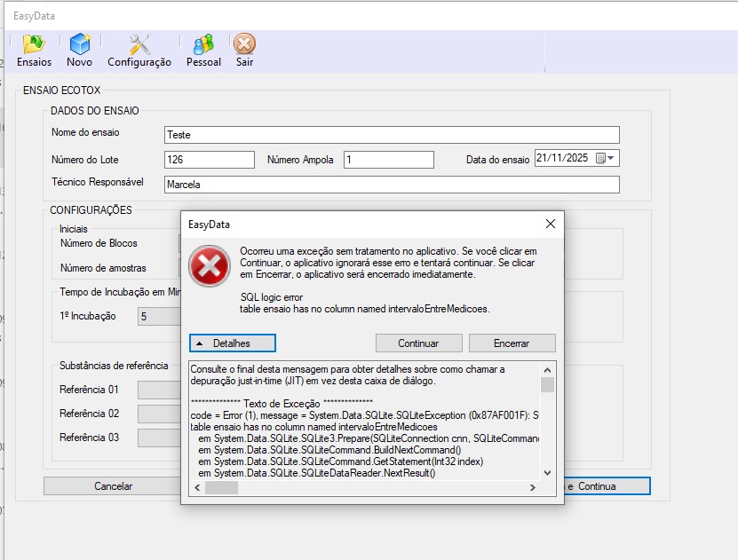This screenshot has width=738, height=560.
Task: Open Configuração tools icon
Action: click(x=139, y=44)
